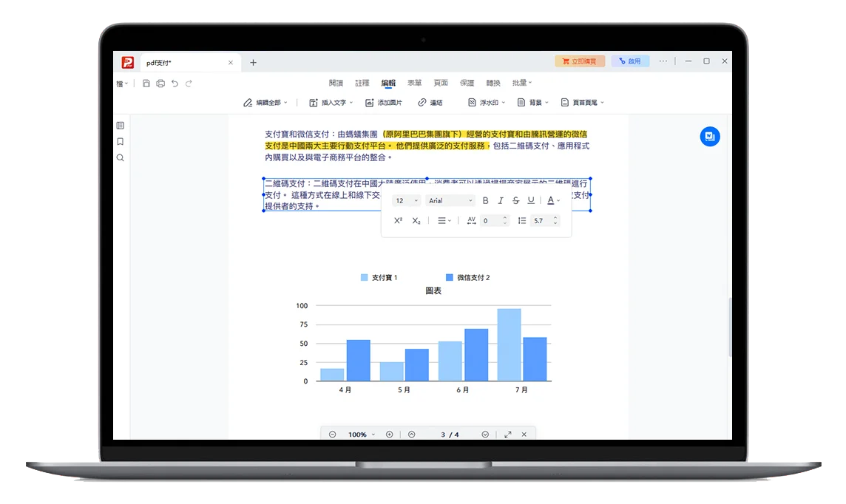Select the 編輯 tab
846x504 pixels.
[388, 83]
